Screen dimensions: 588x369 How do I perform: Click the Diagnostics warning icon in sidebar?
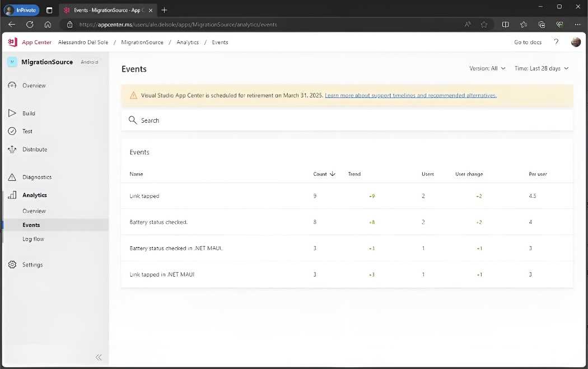coord(12,177)
